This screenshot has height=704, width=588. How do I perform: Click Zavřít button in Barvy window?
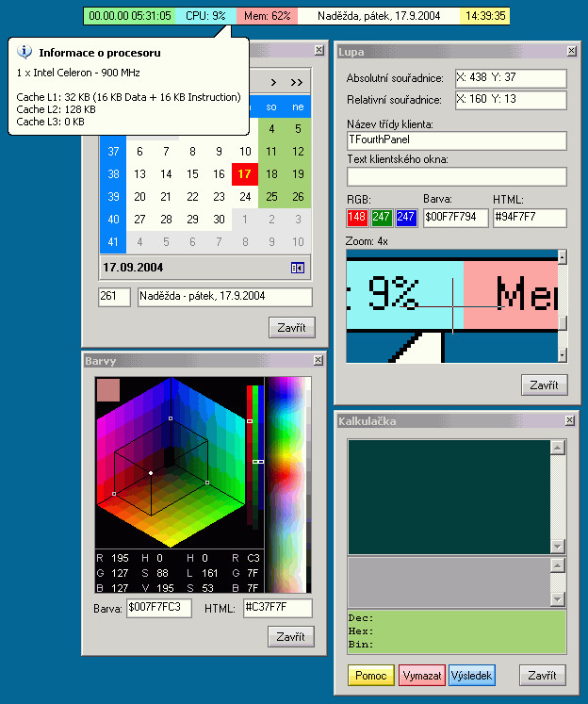(291, 637)
